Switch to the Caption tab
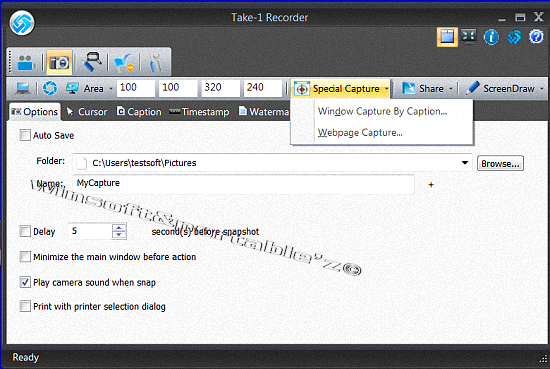Screen dimensions: 550x369 pyautogui.click(x=139, y=112)
